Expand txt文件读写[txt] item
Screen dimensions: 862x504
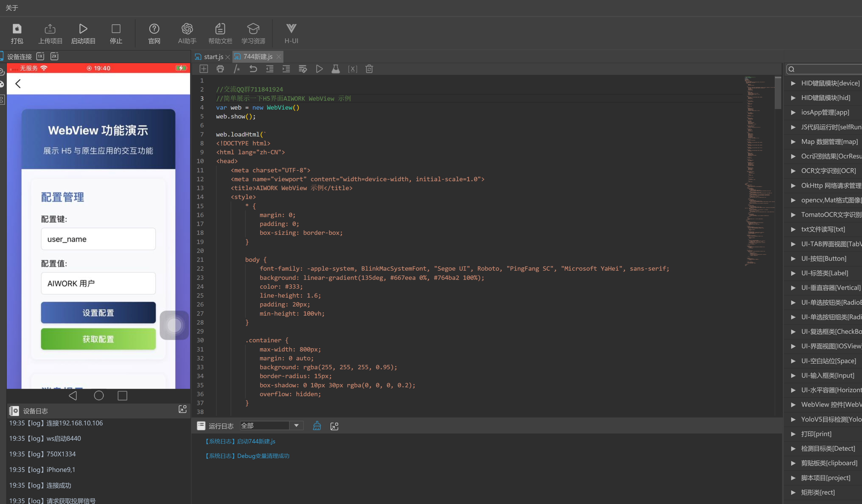point(793,229)
